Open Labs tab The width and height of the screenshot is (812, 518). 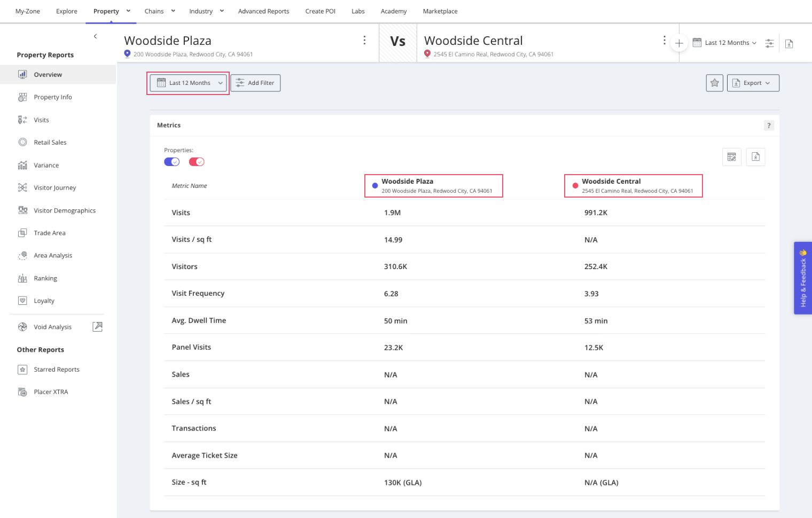click(358, 11)
